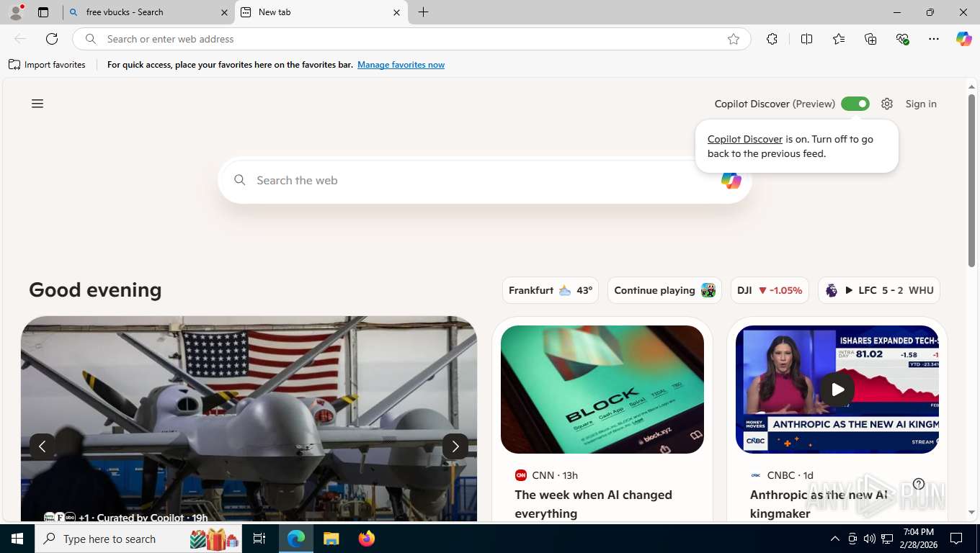The width and height of the screenshot is (980, 553).
Task: Click the Sign in link
Action: click(921, 104)
